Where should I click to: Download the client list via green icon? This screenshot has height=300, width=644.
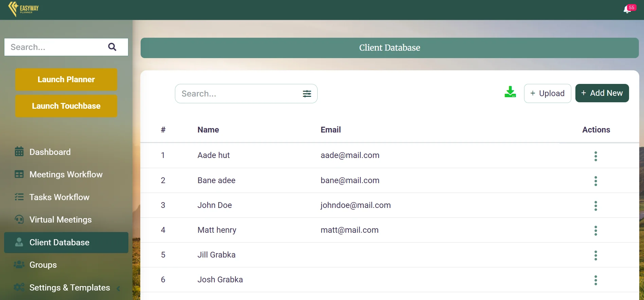point(510,92)
